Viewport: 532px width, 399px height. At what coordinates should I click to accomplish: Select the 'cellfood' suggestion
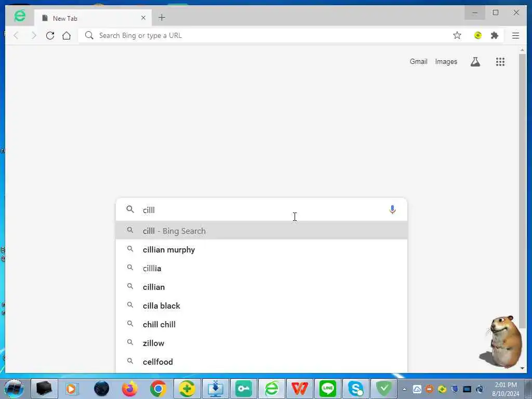(261, 362)
